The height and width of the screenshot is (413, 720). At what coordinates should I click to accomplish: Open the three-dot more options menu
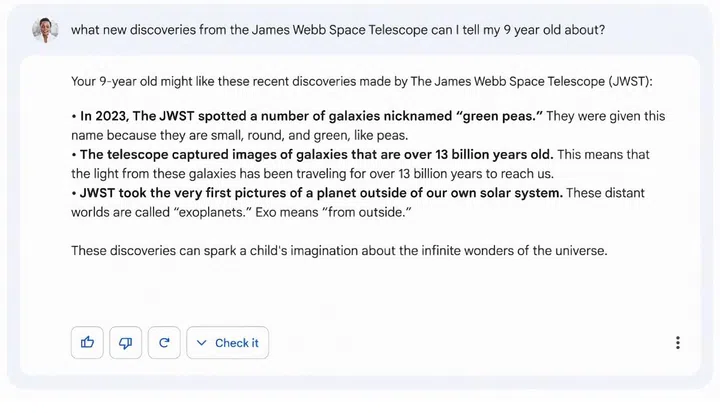pos(677,342)
